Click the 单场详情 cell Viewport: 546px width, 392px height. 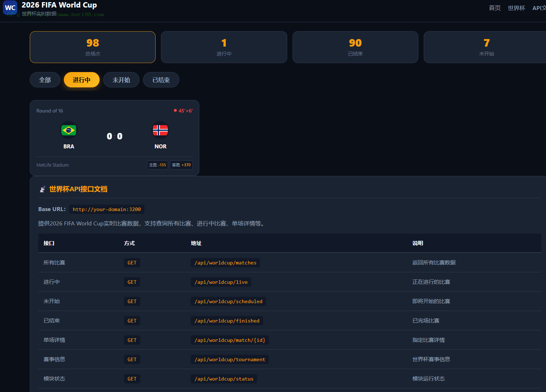tap(54, 340)
